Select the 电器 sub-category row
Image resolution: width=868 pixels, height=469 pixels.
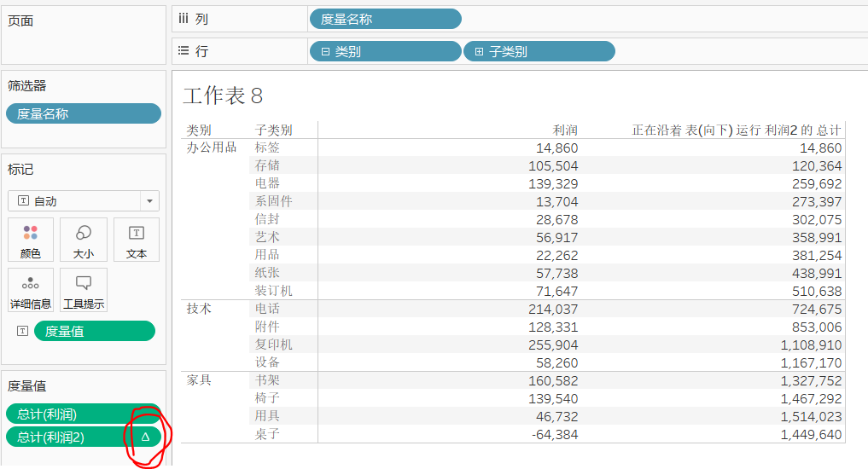point(267,183)
